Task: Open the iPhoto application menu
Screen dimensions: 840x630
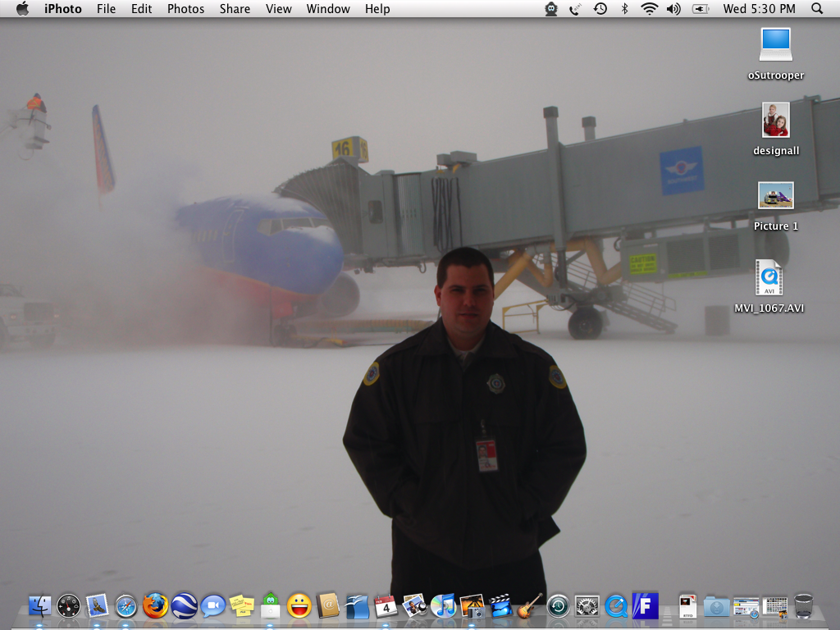Action: [62, 8]
